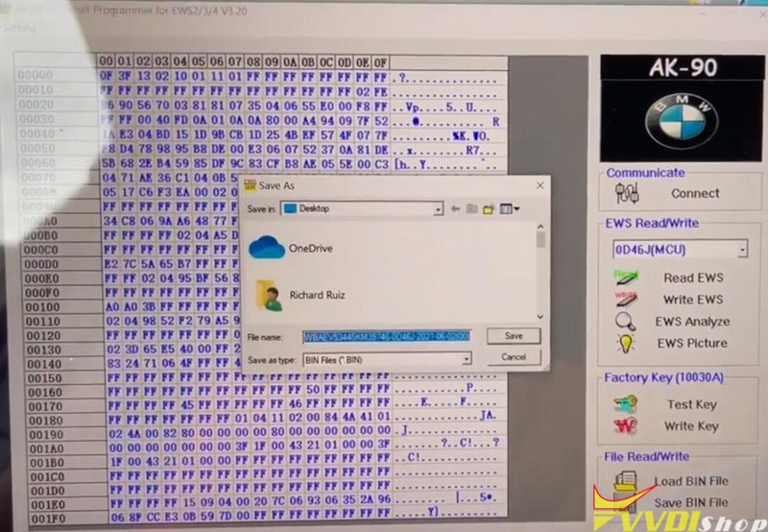Select OneDrive cloud icon in file list

click(x=267, y=248)
